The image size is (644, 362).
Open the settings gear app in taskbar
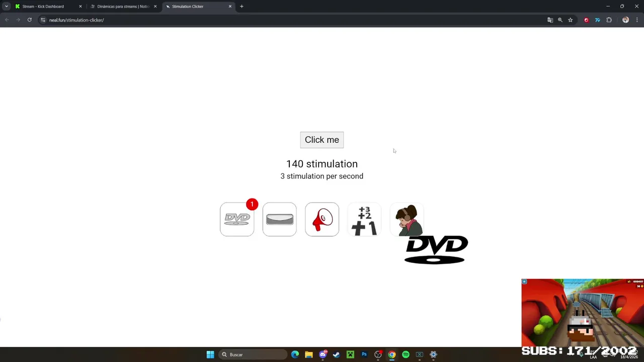pos(433,354)
